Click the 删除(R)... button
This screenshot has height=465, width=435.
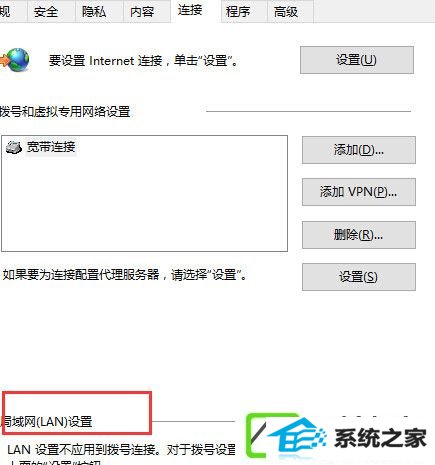(359, 235)
